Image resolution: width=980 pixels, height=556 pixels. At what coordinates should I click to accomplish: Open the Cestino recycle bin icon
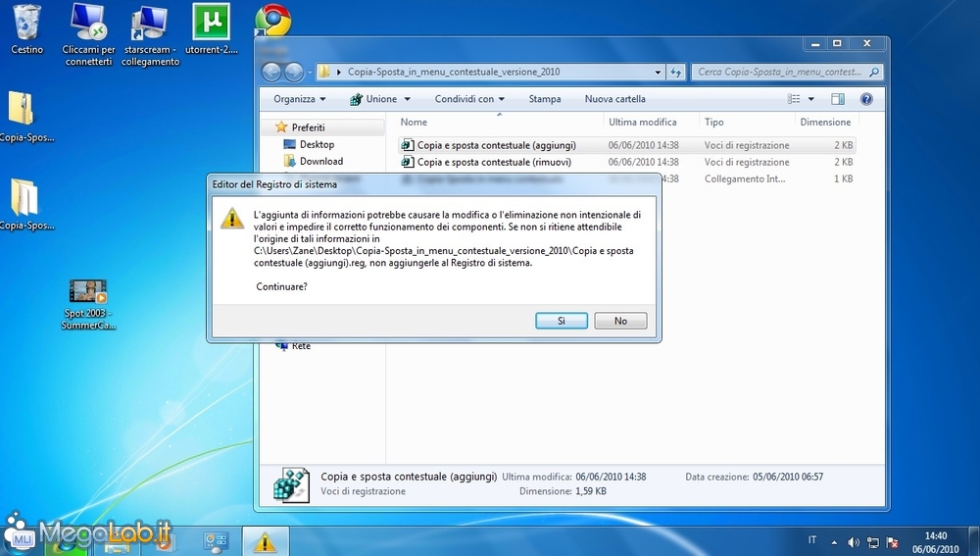(26, 29)
